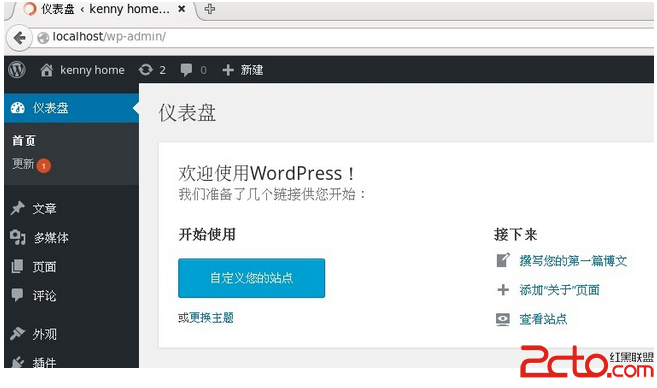Click the view-site icon beside 查看站点

tap(503, 319)
